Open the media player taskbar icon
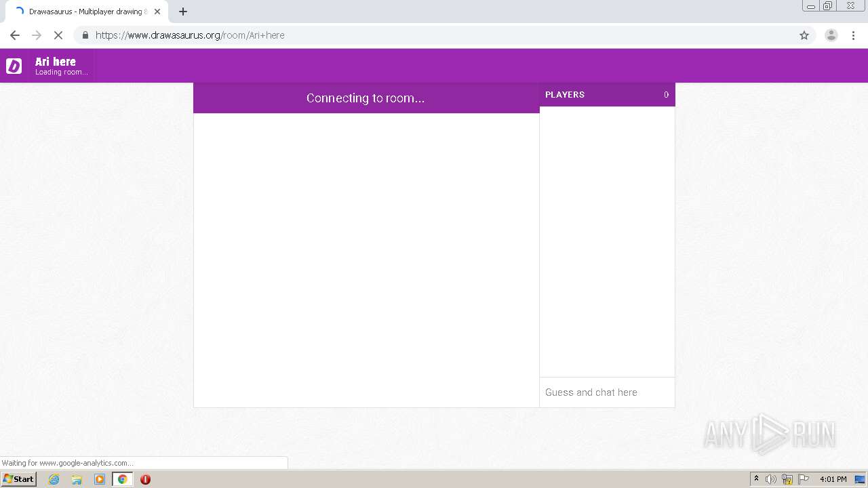This screenshot has width=868, height=488. click(100, 479)
